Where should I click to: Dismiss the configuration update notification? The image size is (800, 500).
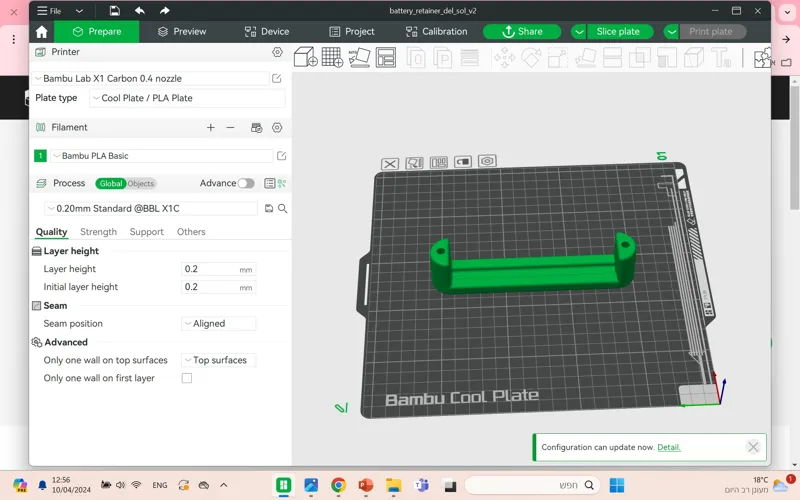pos(753,447)
